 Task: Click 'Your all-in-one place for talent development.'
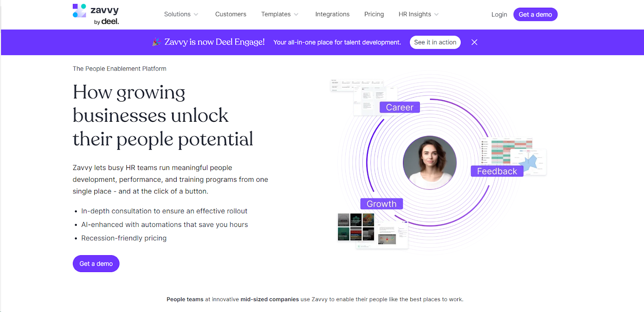(x=337, y=42)
